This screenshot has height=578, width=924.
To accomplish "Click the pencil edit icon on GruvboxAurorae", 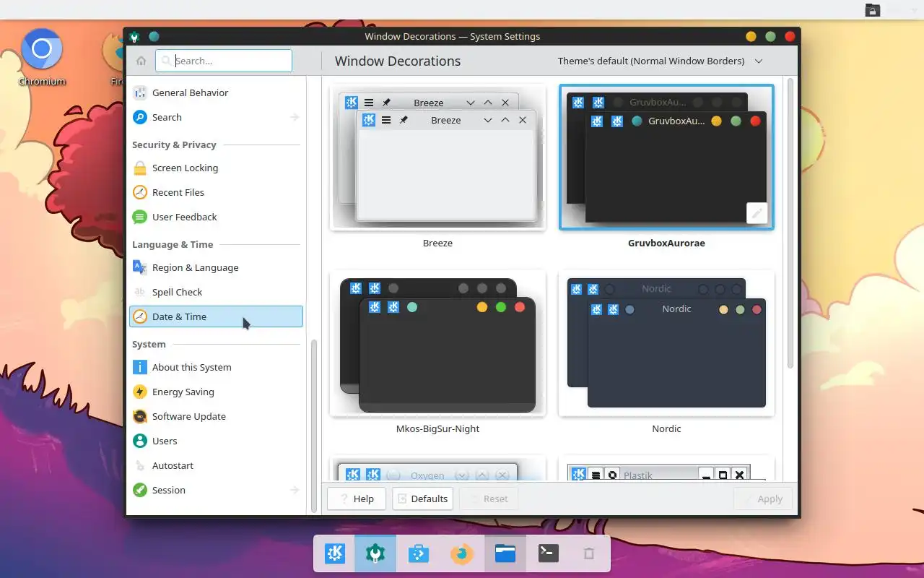I will coord(757,213).
